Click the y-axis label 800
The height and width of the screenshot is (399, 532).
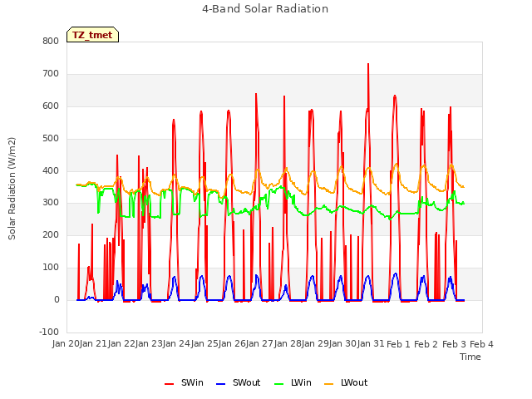51,41
